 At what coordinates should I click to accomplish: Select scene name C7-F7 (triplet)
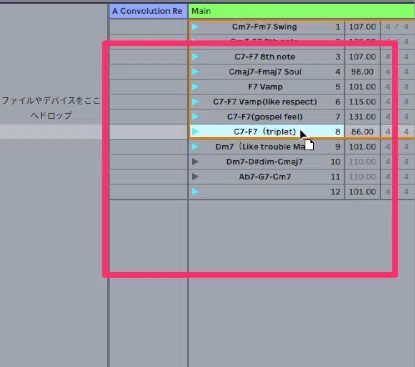coord(265,132)
